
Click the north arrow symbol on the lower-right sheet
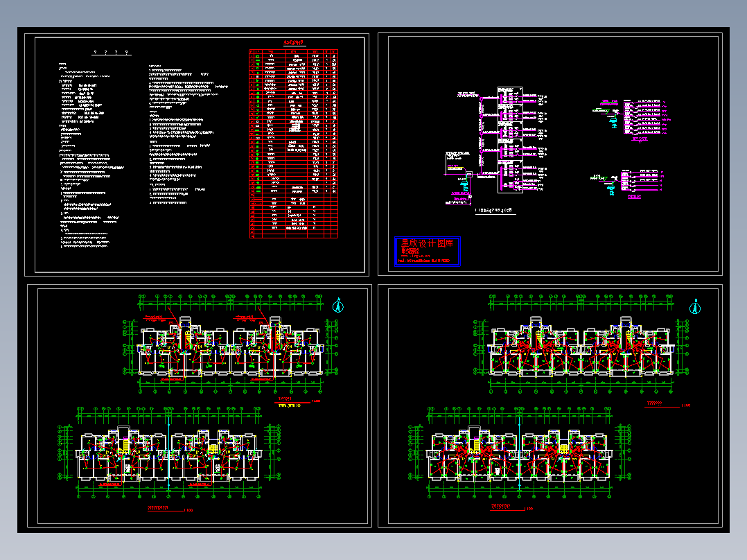click(x=695, y=307)
